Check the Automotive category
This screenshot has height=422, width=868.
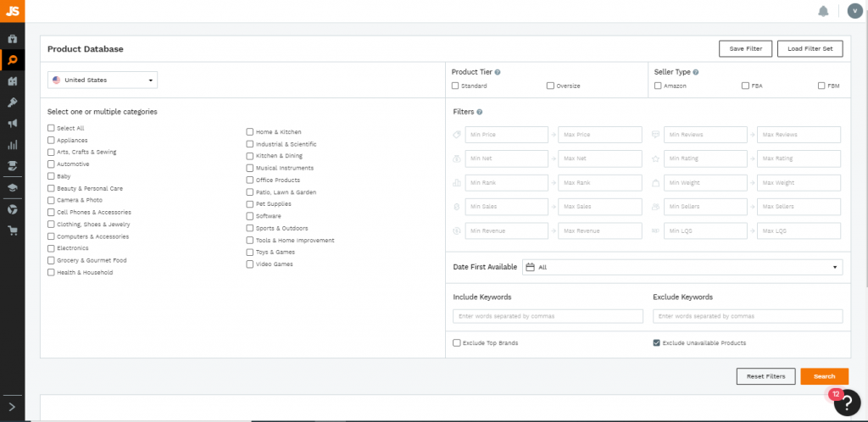point(51,164)
